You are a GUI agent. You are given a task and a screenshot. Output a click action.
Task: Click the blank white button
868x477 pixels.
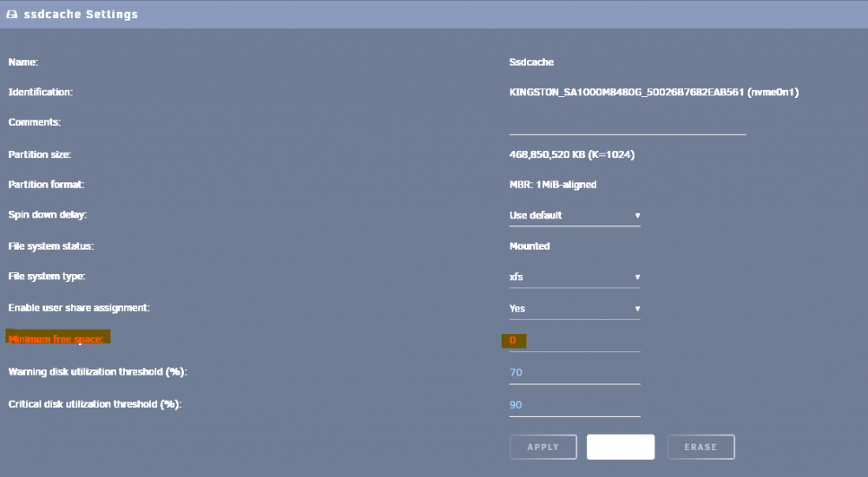621,448
